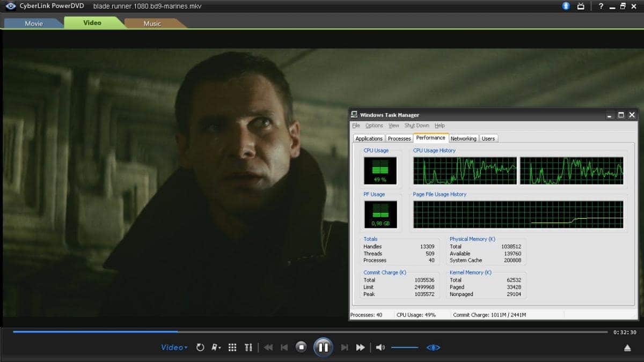The image size is (644, 362).
Task: Restore down the PowerDVD window
Action: coord(623,6)
